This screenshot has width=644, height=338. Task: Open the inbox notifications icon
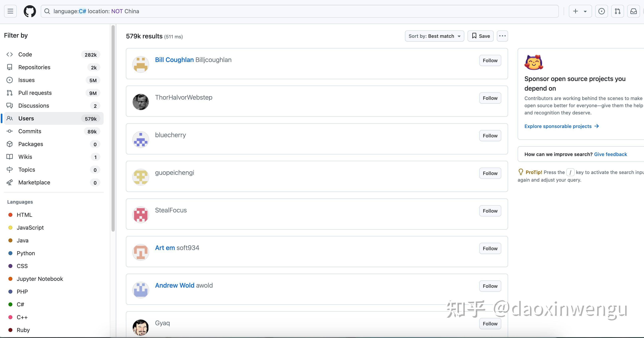click(x=633, y=11)
